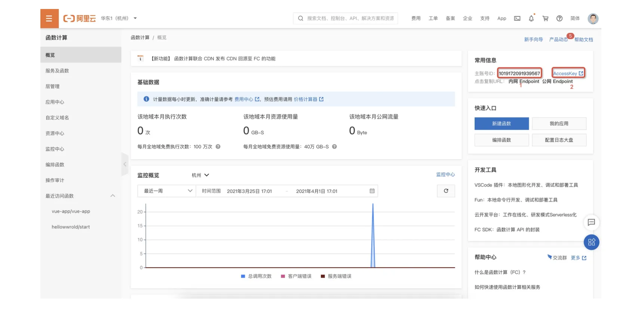Open the 监控中心 link above the chart
Screen dimensions: 644x324
tap(445, 175)
